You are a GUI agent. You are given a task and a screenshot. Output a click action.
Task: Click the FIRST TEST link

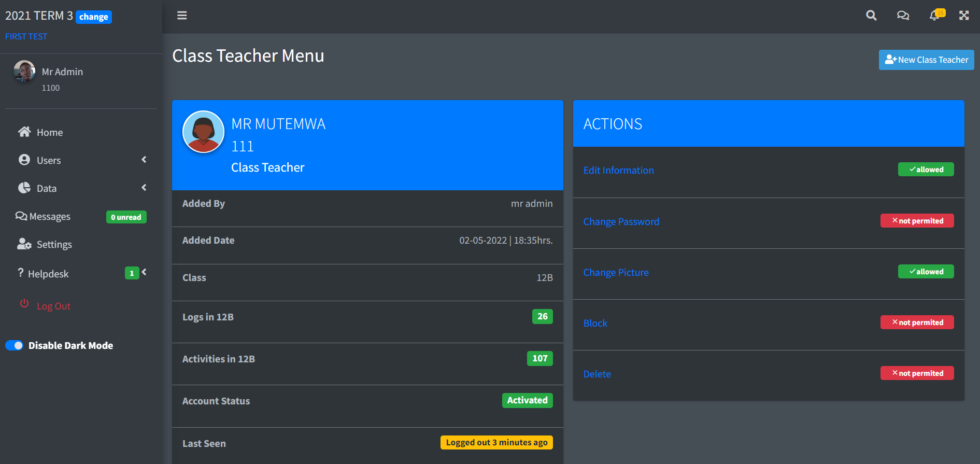26,36
